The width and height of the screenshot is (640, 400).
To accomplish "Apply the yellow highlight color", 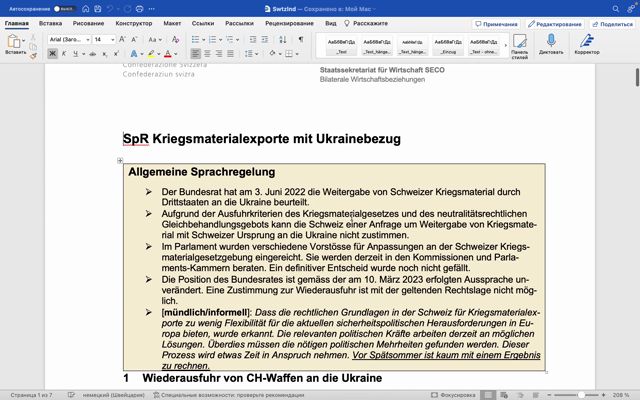I will coord(151,53).
